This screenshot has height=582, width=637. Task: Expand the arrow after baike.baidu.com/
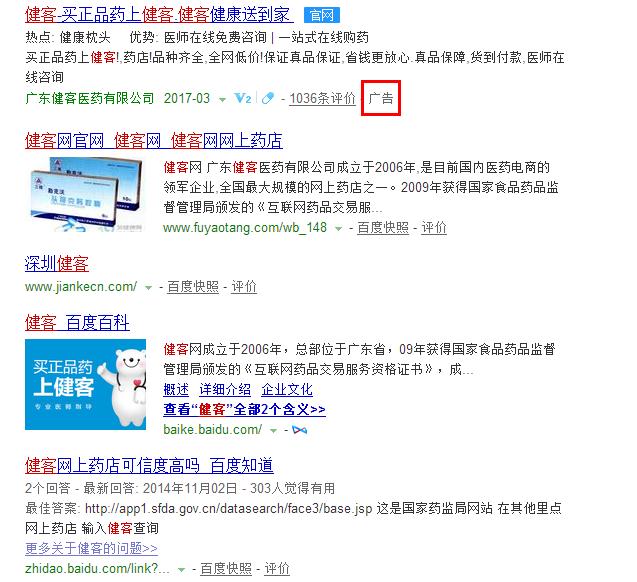click(273, 431)
